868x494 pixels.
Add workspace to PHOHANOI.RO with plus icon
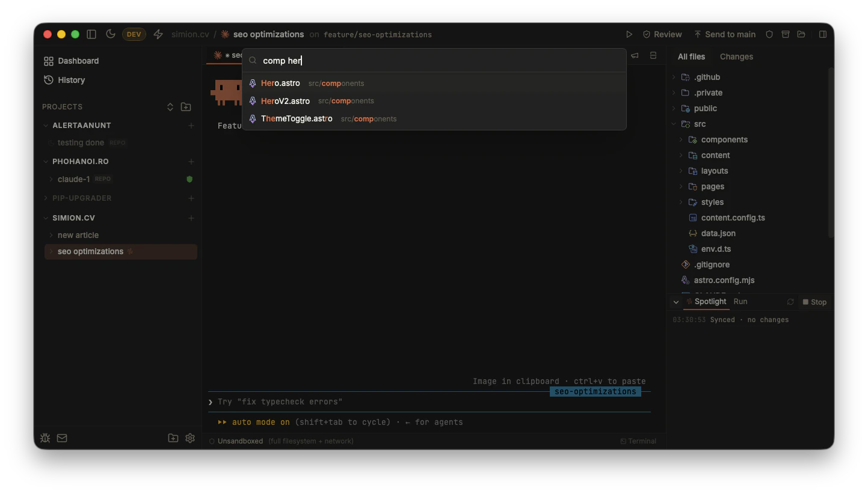[x=191, y=162]
